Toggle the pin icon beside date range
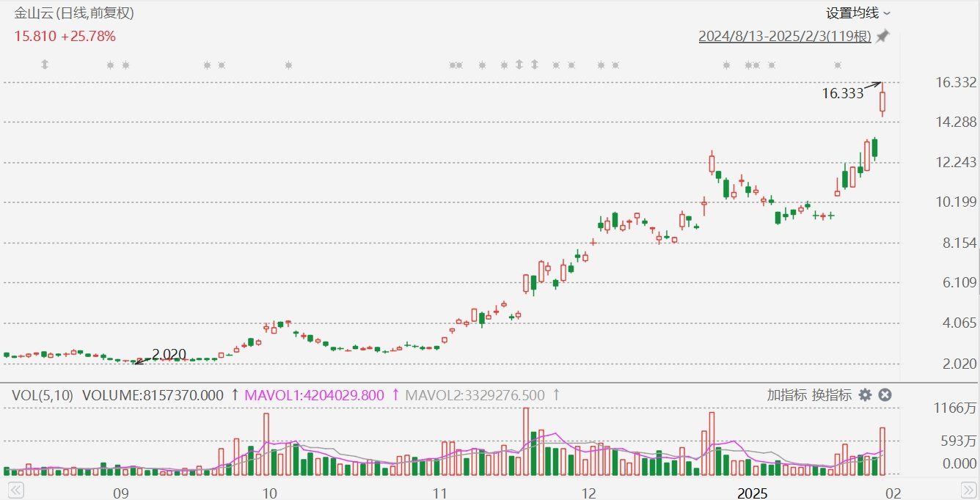Viewport: 980px width, 500px height. [x=883, y=36]
